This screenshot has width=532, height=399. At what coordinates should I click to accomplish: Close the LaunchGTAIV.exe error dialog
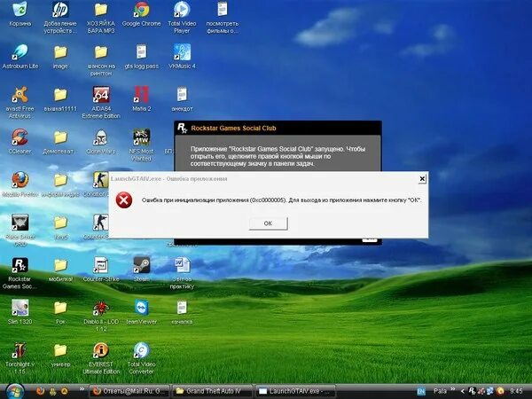point(422,179)
